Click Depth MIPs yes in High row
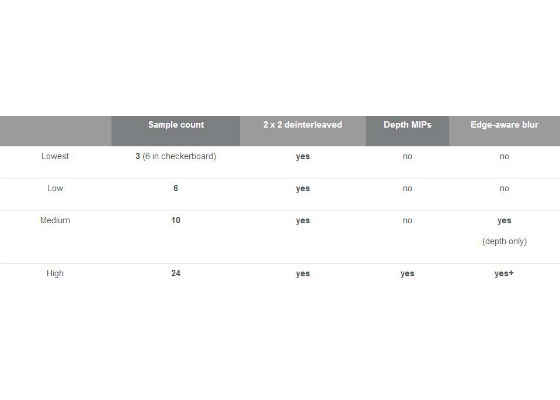This screenshot has height=400, width=560. click(x=408, y=274)
